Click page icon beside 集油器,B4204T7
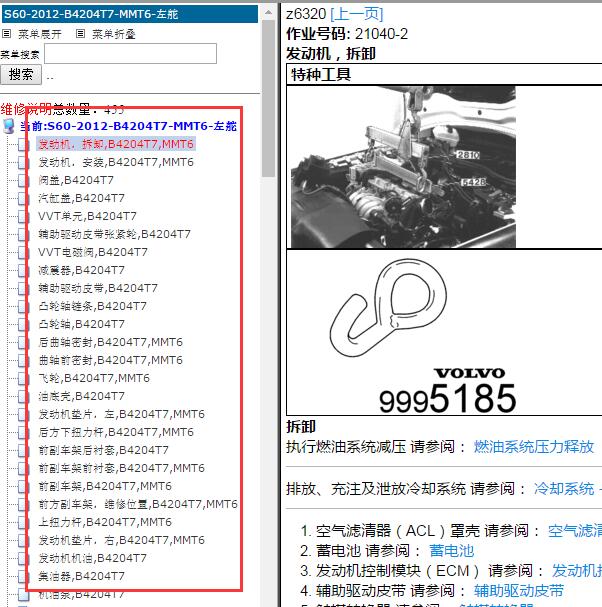The width and height of the screenshot is (602, 607). click(23, 576)
